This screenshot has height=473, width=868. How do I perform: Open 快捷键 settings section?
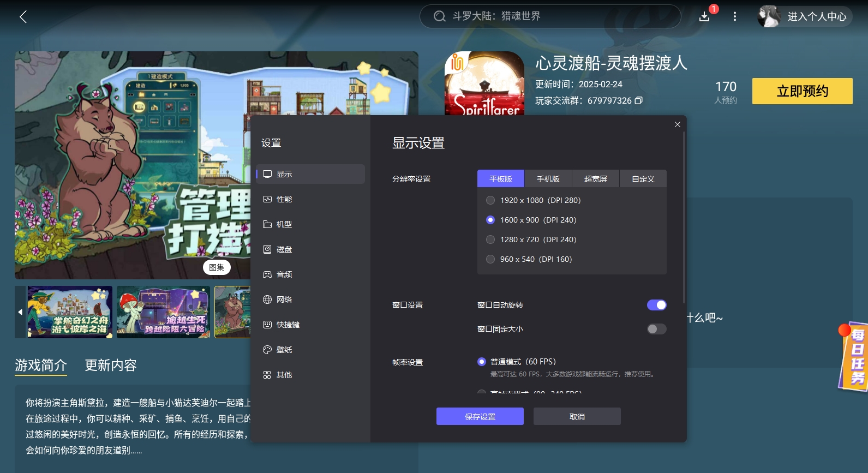pos(310,325)
